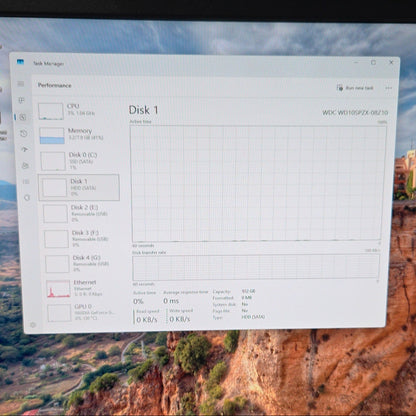Open the Services sidebar icon

point(27,198)
